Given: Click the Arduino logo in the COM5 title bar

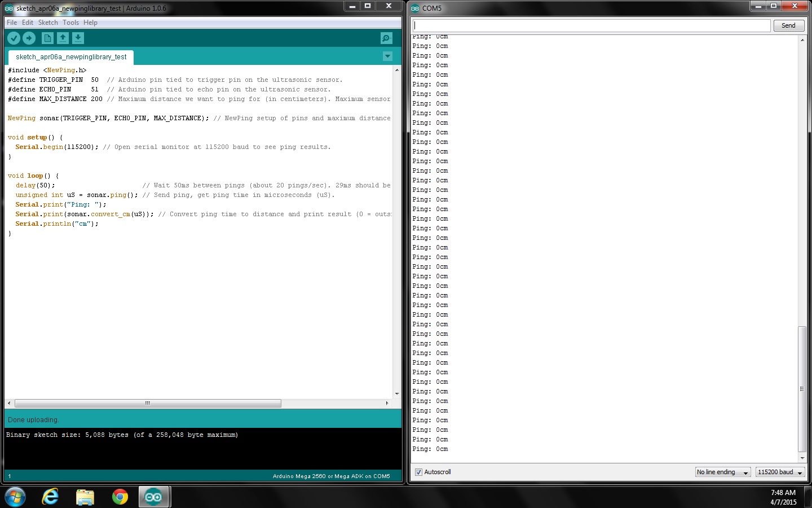Looking at the screenshot, I should 415,8.
